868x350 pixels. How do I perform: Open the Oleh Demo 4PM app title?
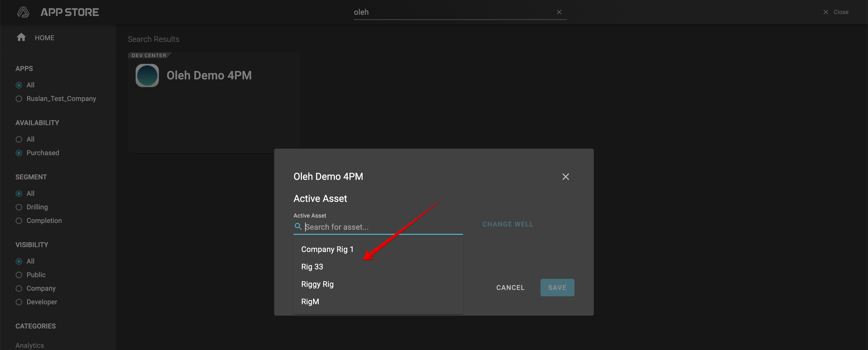click(209, 76)
